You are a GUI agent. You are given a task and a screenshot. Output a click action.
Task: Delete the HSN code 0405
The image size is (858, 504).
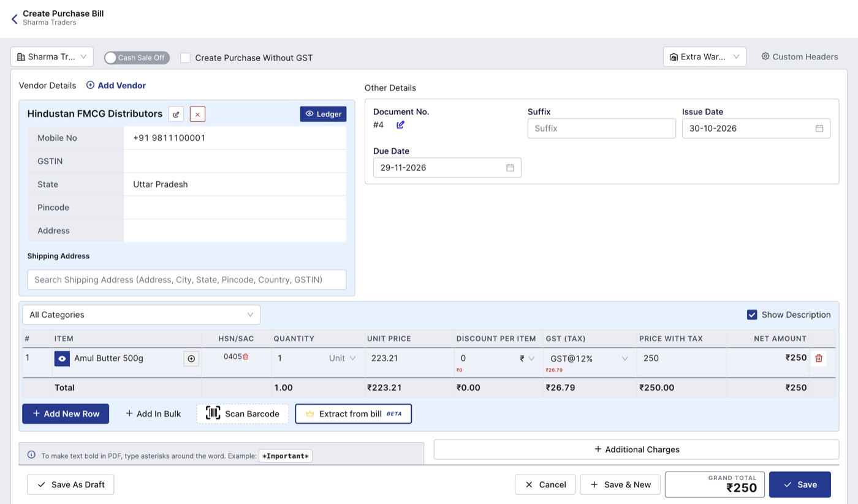click(246, 356)
